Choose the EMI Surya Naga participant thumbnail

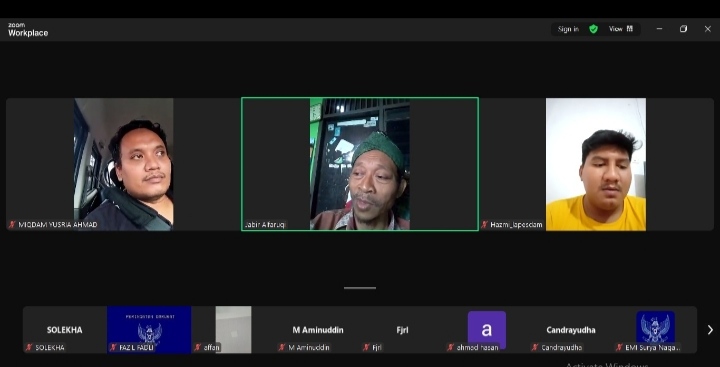pos(655,330)
